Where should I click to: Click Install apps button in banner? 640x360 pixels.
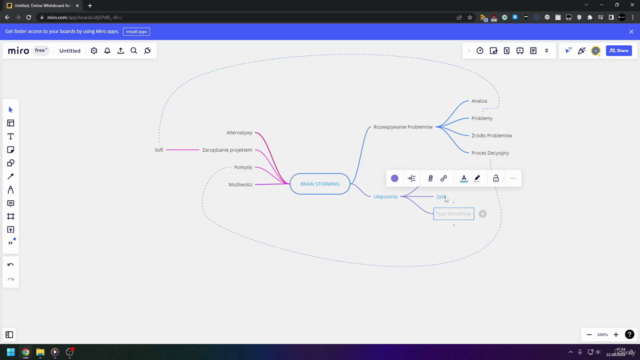point(136,31)
